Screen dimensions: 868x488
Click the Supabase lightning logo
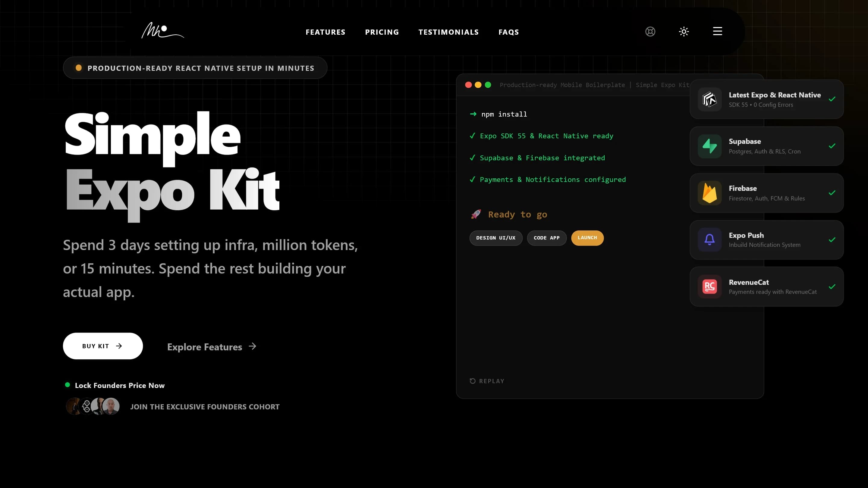(709, 146)
